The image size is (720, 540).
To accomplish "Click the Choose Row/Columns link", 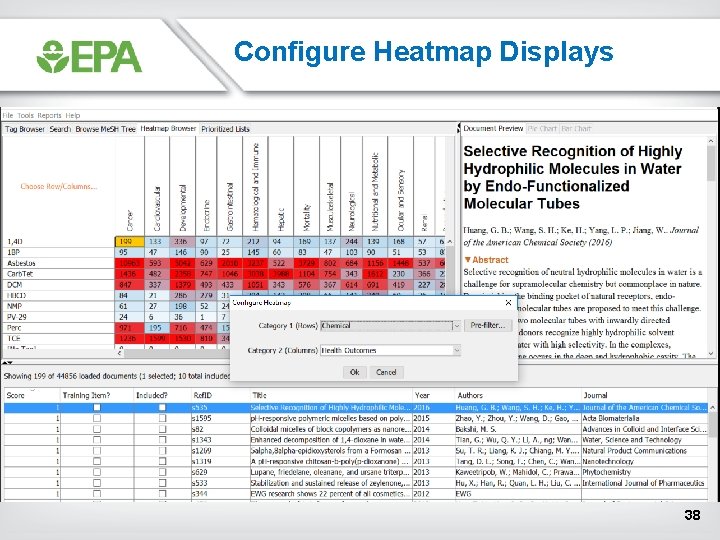I will (59, 186).
